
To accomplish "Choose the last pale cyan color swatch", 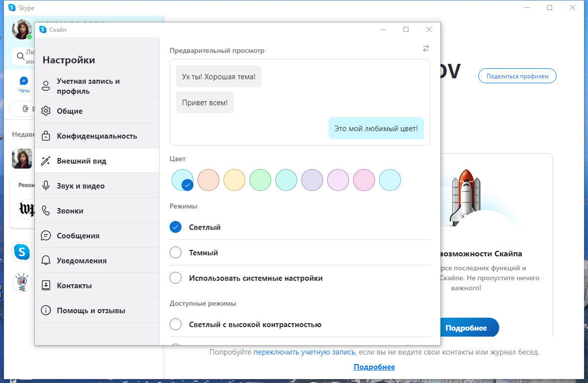I will tap(390, 180).
